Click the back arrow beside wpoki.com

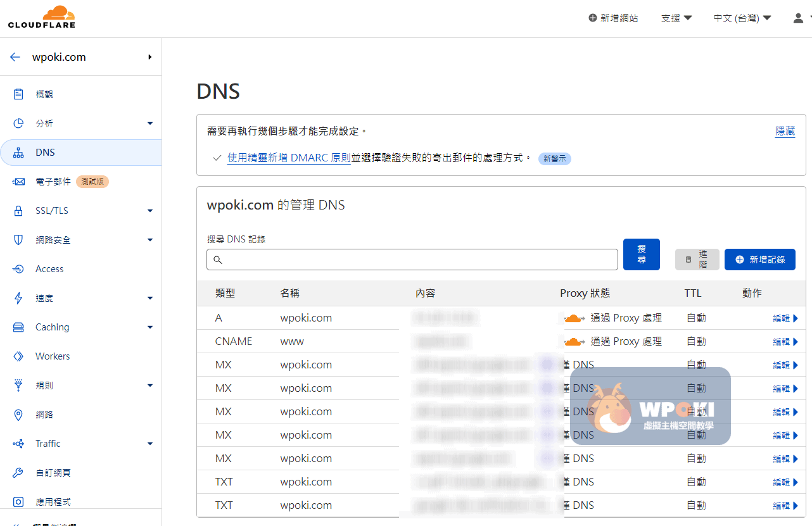coord(15,57)
